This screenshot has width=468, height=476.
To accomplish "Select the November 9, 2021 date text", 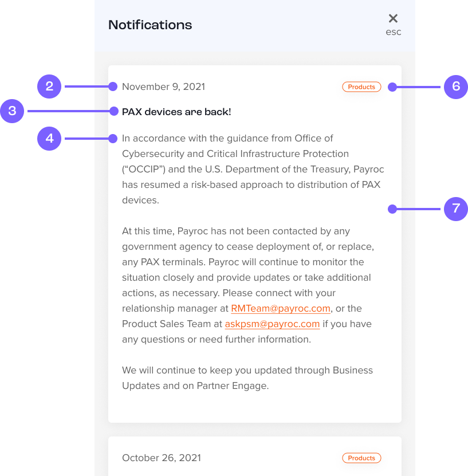I will pos(163,87).
